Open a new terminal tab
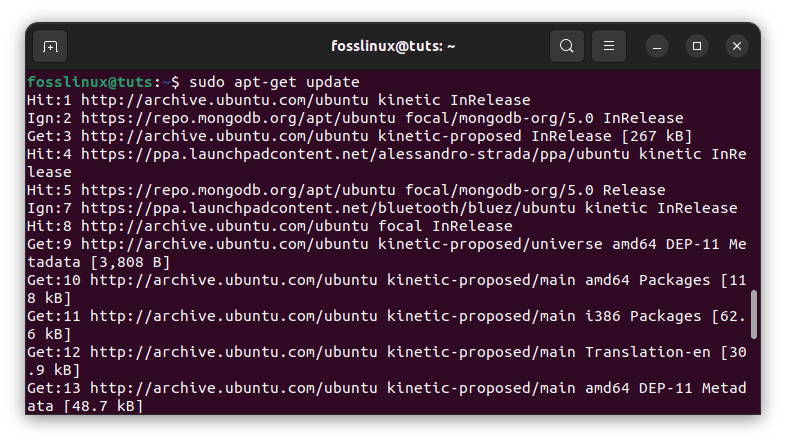The width and height of the screenshot is (786, 443). (50, 47)
